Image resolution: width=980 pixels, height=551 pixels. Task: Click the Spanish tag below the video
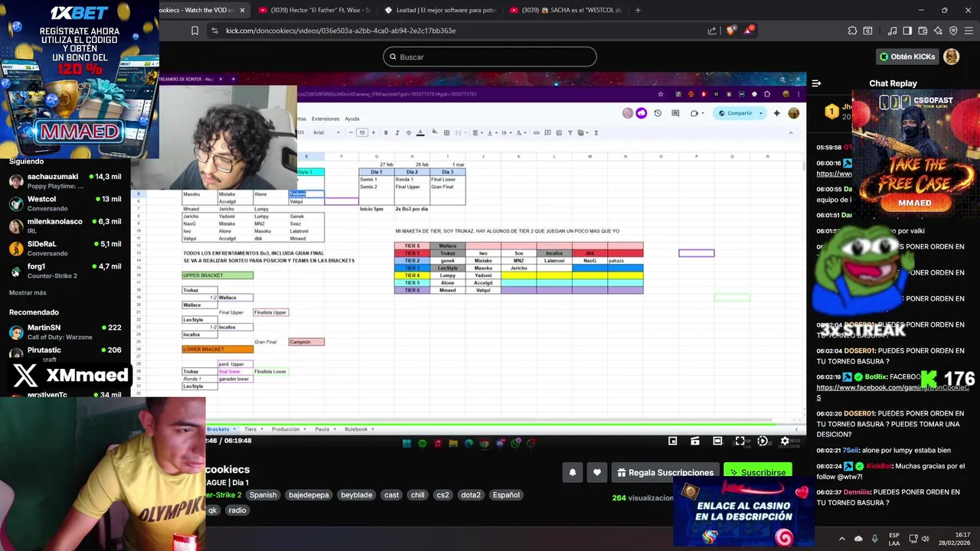263,495
